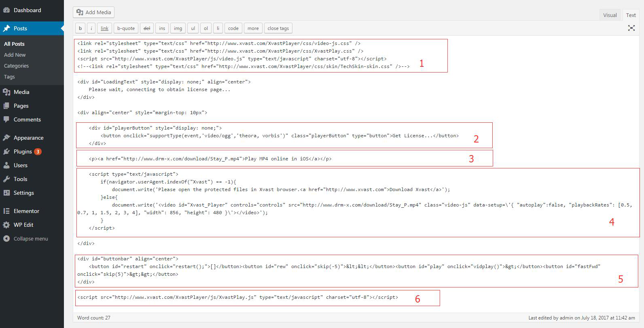
Task: Click the li quicktag button
Action: click(218, 28)
